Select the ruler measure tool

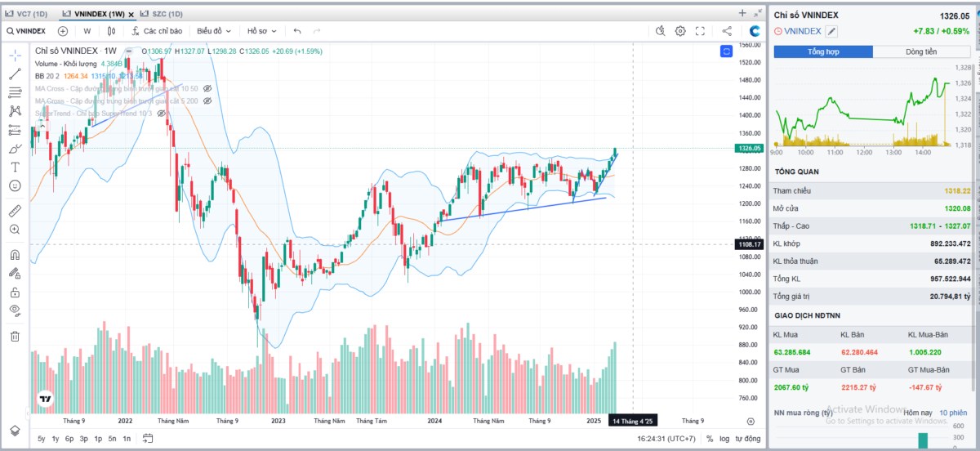coord(15,211)
